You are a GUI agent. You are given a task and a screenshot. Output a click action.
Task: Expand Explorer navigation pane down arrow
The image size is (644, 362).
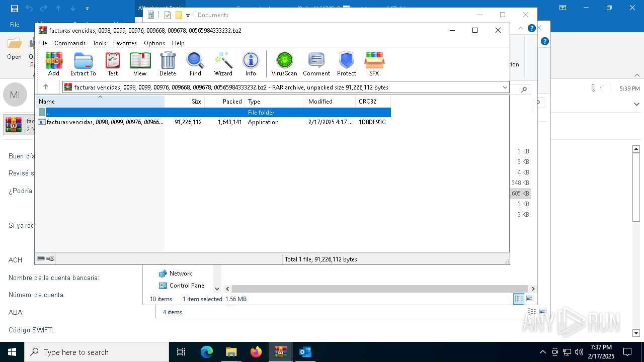(x=217, y=289)
